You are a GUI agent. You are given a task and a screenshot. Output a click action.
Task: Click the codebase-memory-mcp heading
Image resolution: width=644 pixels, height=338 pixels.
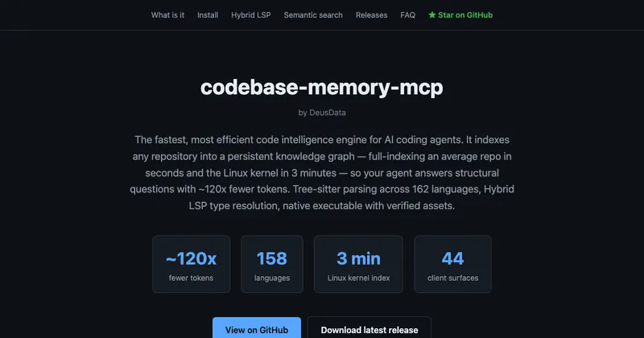321,88
